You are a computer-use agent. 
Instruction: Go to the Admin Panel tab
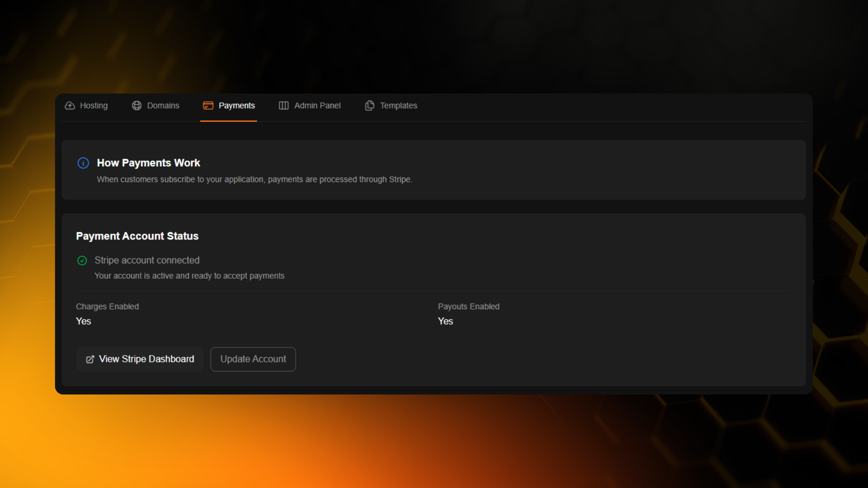click(317, 105)
